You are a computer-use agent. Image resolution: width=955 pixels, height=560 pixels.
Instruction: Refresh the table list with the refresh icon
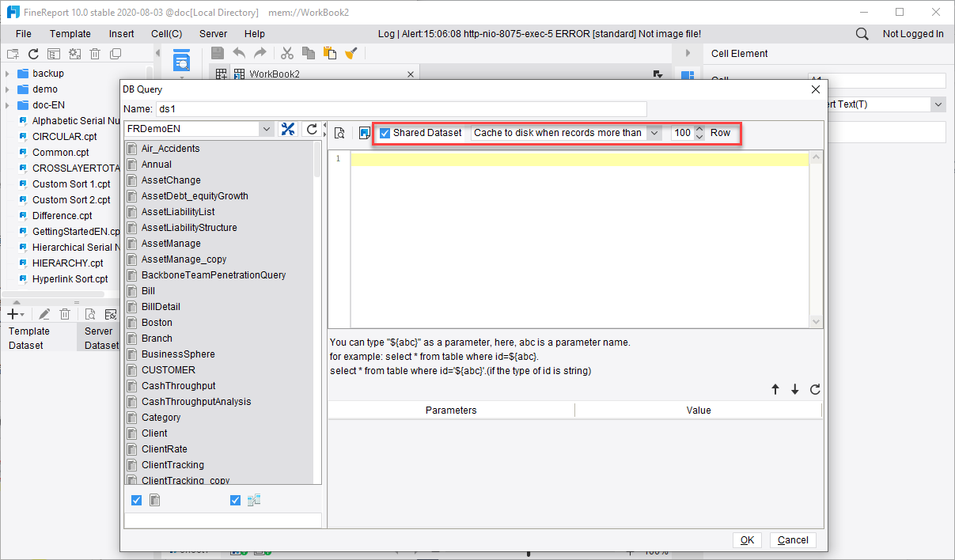click(x=310, y=128)
